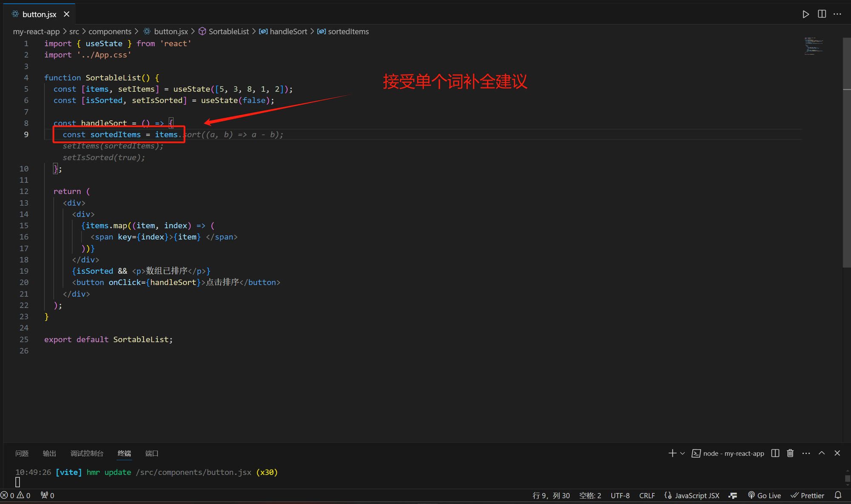Open the notifications bell in status bar
851x504 pixels.
point(838,495)
